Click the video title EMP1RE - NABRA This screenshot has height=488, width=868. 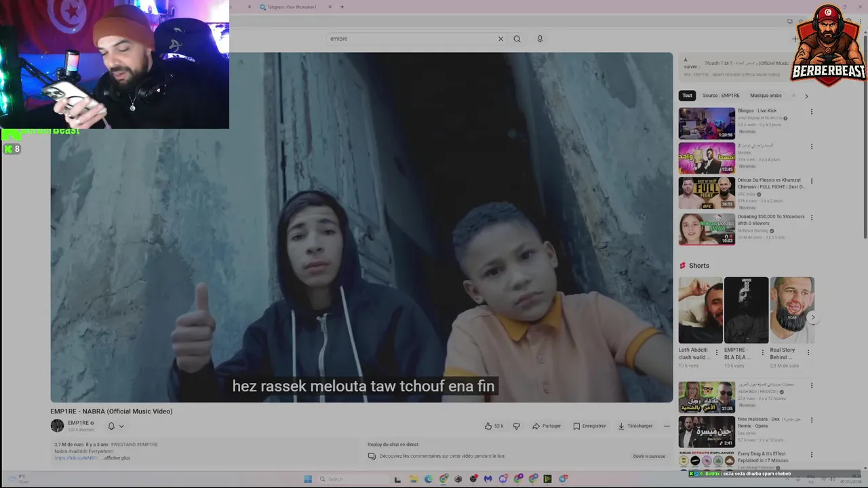[111, 411]
